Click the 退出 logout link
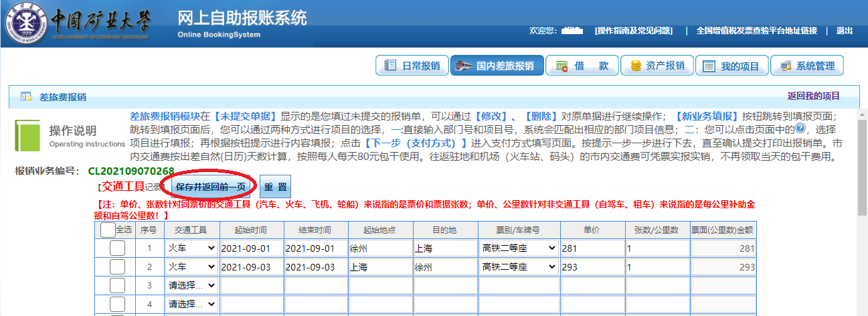Screen dimensions: 868x316 (x=845, y=31)
